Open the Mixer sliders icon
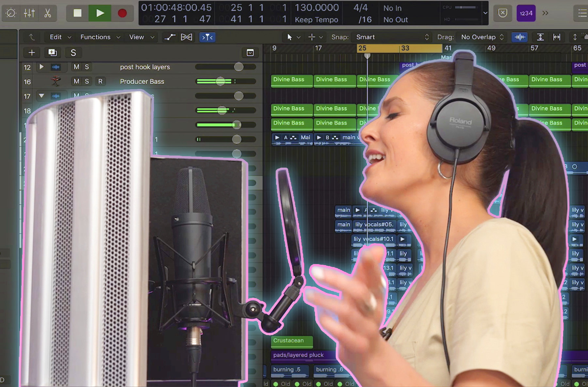This screenshot has height=387, width=588. coord(29,13)
